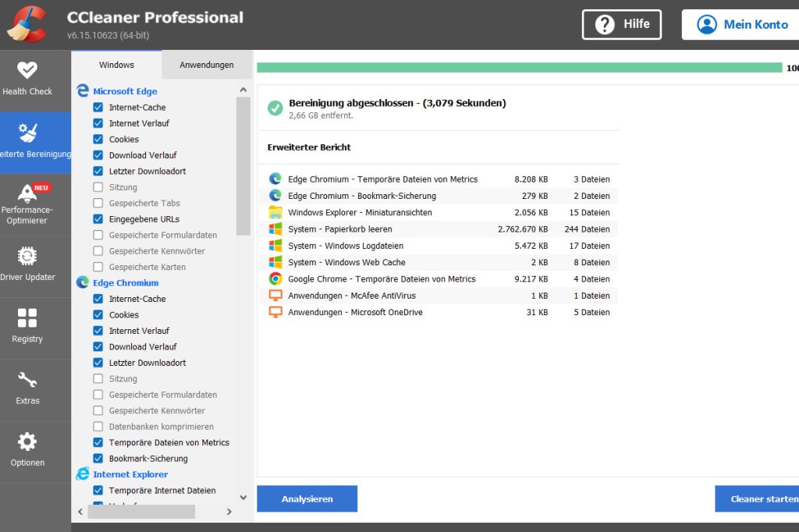The width and height of the screenshot is (799, 532).
Task: Enable Gespeicherte Karten checkbox
Action: click(98, 267)
